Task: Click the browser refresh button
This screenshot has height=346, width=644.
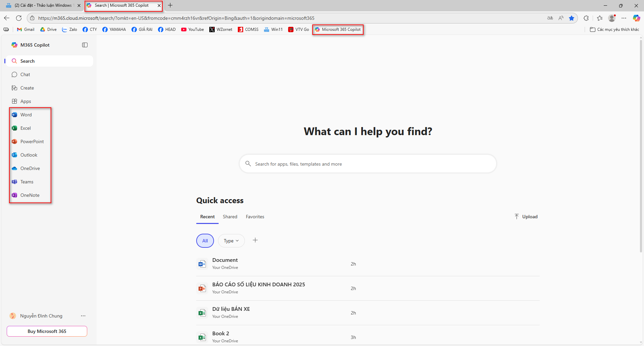Action: tap(19, 18)
